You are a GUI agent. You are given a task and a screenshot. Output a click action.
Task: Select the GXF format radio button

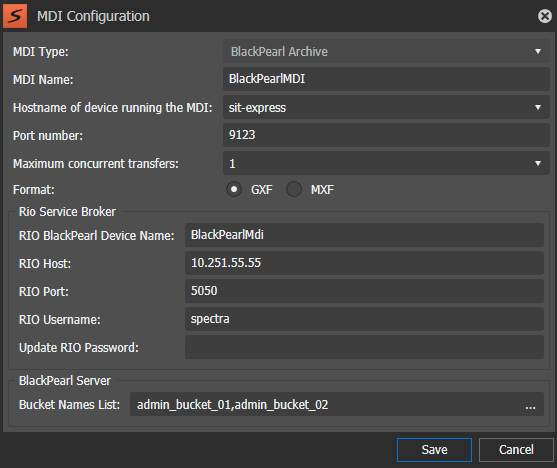[234, 189]
